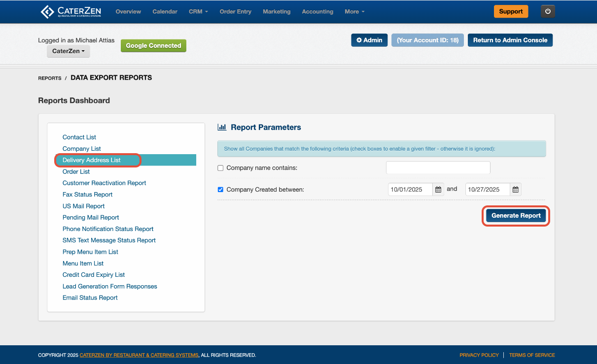Open the Privacy Policy footer link
The image size is (597, 364).
coord(479,355)
